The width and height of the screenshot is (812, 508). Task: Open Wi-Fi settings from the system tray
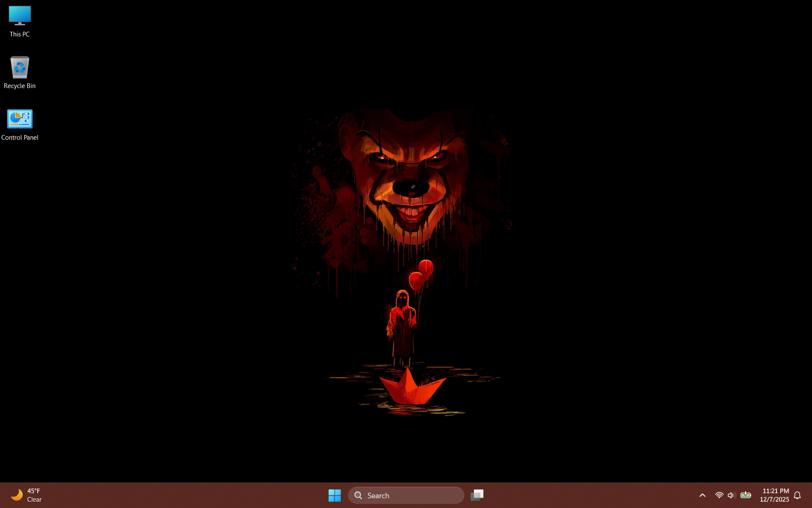tap(719, 495)
